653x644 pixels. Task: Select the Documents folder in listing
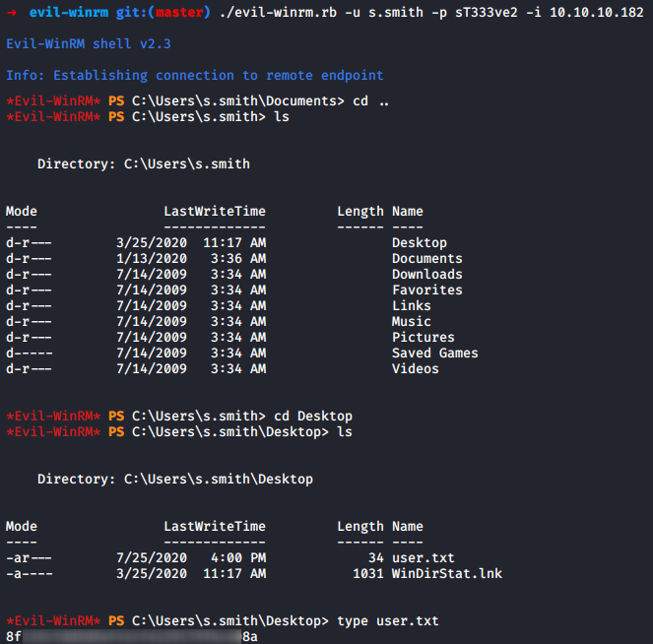(426, 259)
